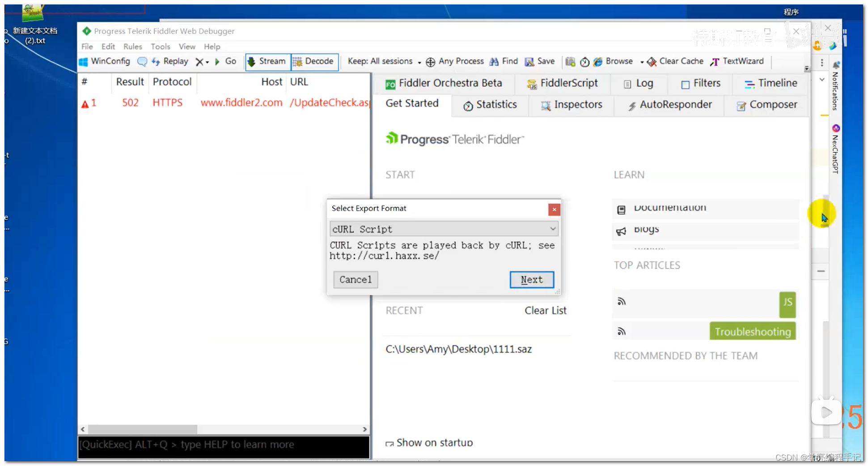Open the Rules menu

click(133, 47)
